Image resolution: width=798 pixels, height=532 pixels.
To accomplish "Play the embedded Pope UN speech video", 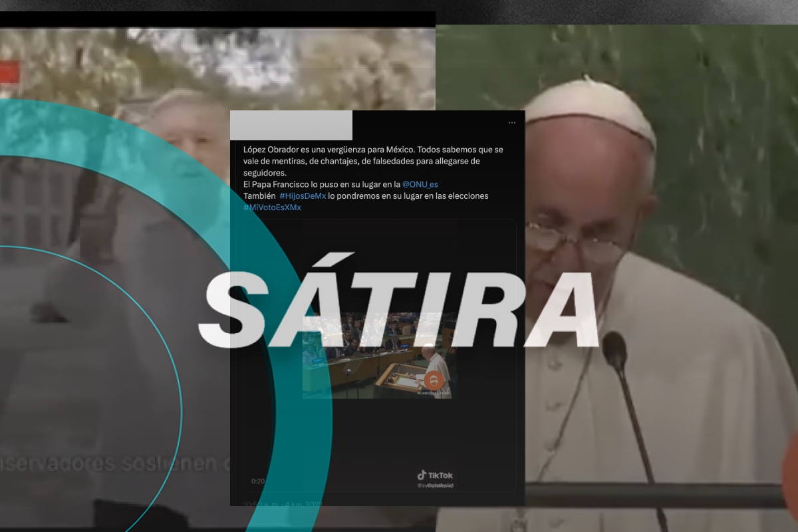I will [379, 356].
